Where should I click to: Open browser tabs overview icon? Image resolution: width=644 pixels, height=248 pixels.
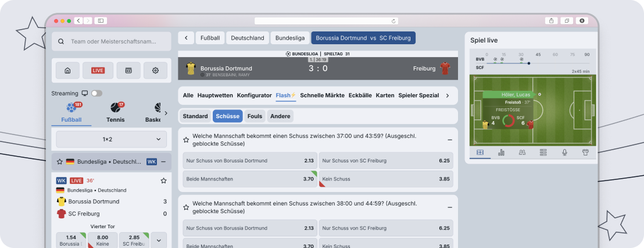567,20
